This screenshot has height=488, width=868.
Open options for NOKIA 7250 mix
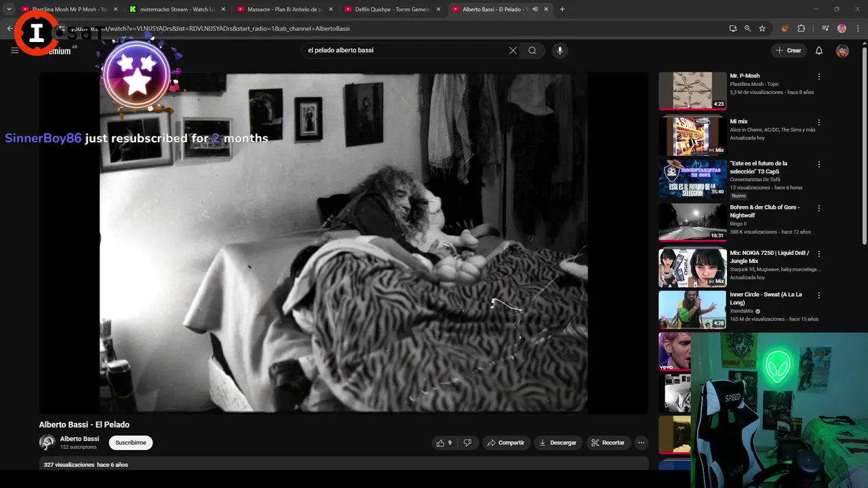[x=818, y=254]
